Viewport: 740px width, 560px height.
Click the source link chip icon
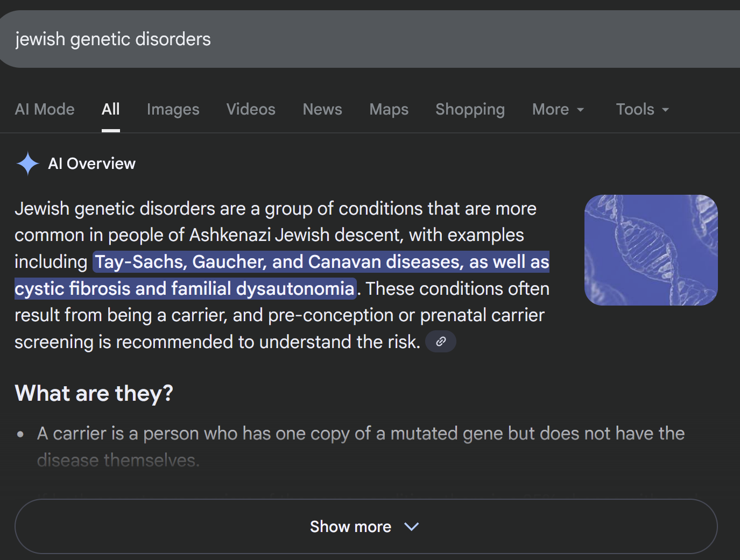[x=440, y=342]
